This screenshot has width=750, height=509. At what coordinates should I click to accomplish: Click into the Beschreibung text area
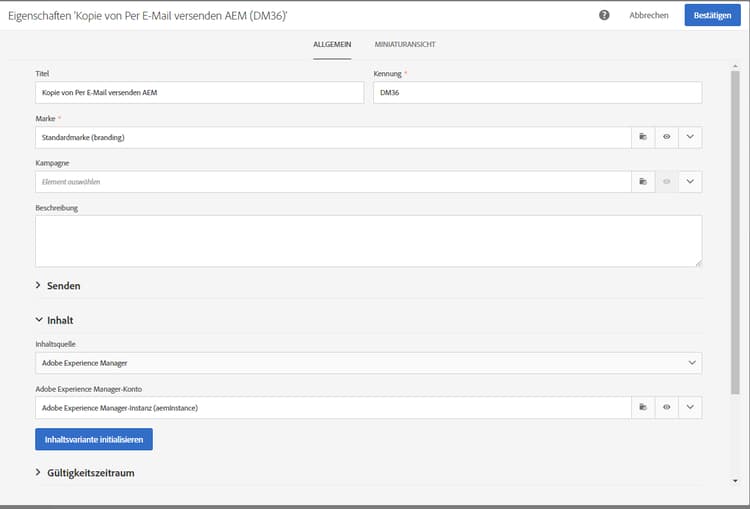tap(369, 241)
